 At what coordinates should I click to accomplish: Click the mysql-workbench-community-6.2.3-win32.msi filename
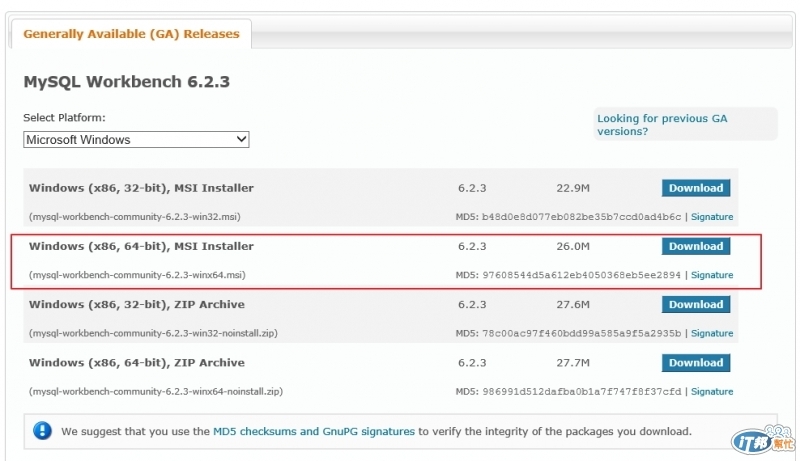pyautogui.click(x=134, y=217)
